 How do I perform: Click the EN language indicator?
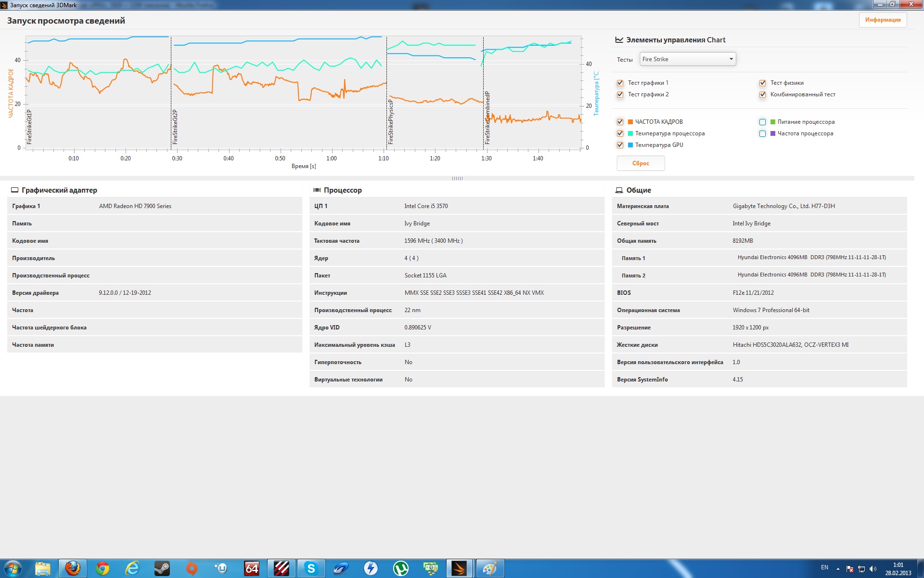(x=824, y=567)
